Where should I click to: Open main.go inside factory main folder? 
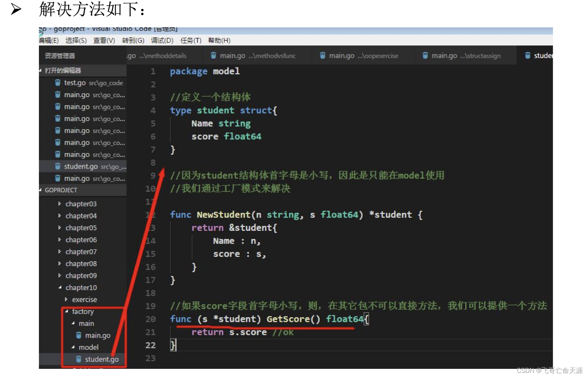98,335
